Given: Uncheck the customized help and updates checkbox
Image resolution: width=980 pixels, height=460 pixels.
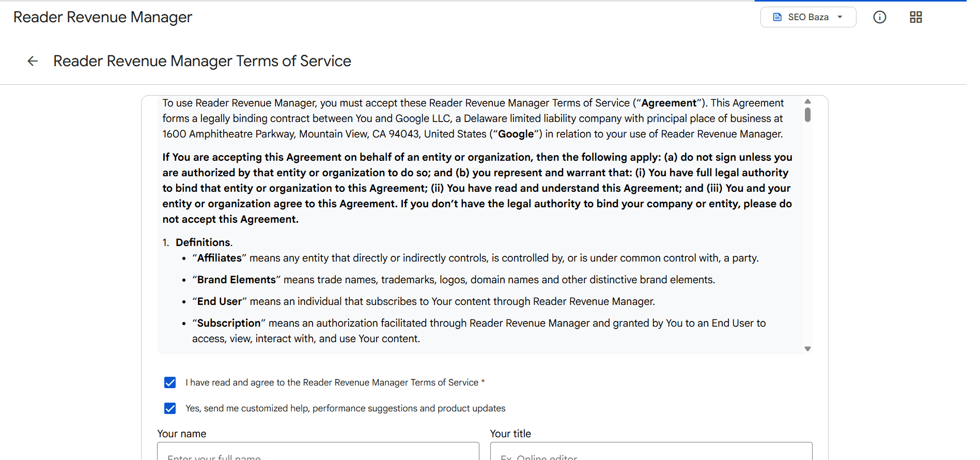Looking at the screenshot, I should point(170,408).
